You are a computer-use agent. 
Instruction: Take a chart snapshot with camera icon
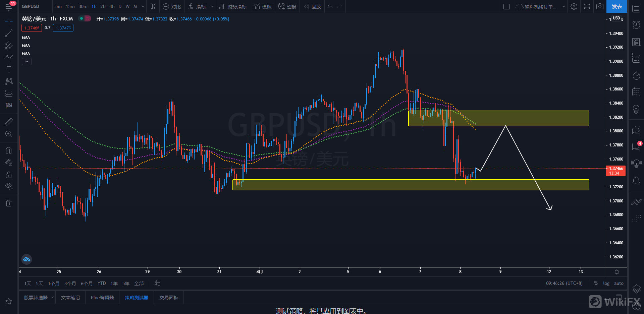click(x=600, y=6)
